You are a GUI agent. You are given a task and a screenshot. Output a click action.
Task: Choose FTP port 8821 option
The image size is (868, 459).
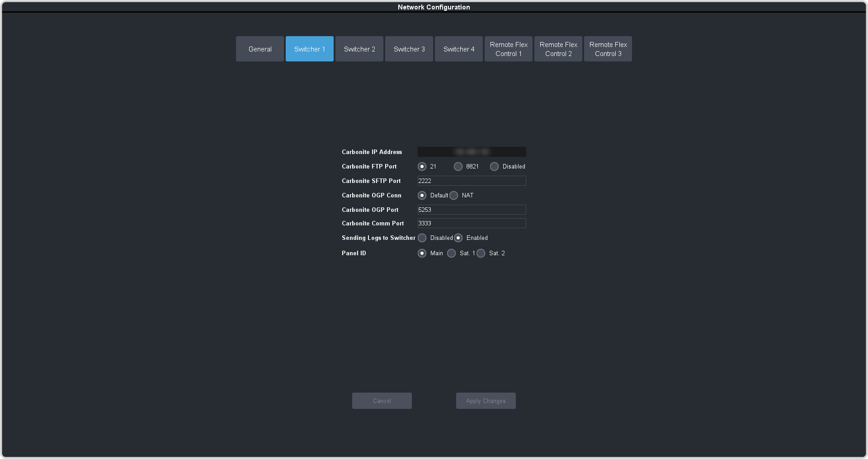pyautogui.click(x=458, y=166)
